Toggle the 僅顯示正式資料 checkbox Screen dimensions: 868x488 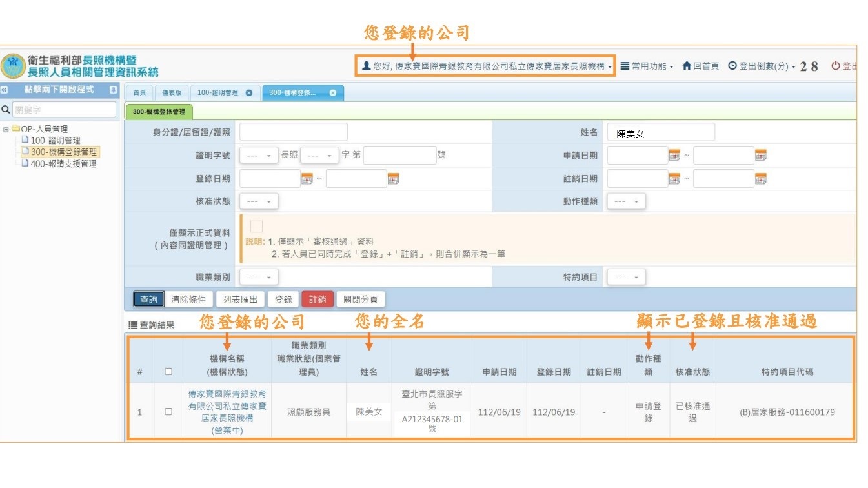256,227
